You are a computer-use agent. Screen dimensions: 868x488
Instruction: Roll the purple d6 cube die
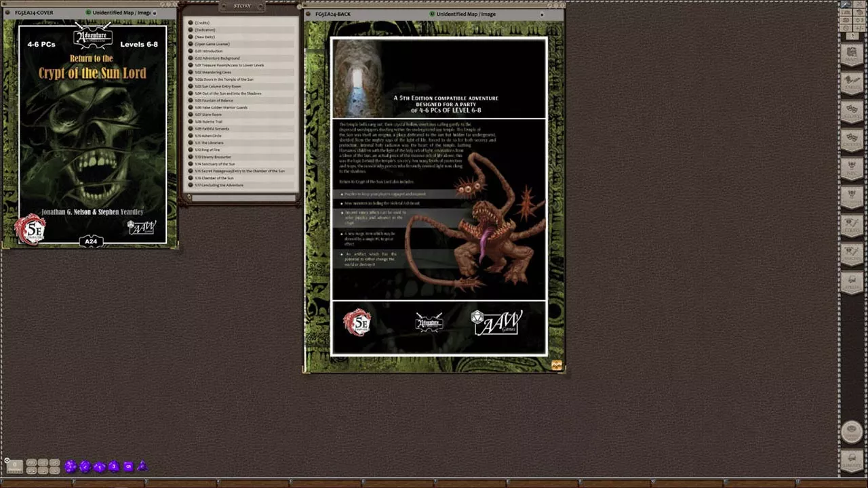128,466
